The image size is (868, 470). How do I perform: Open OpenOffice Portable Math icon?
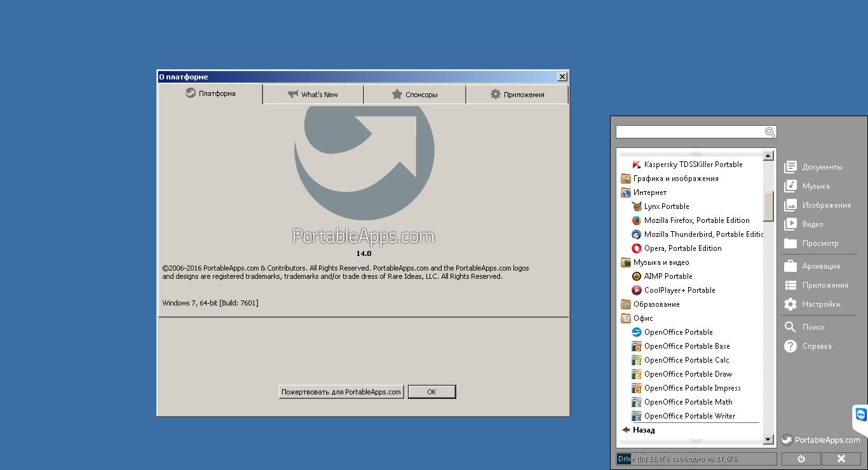[x=636, y=402]
